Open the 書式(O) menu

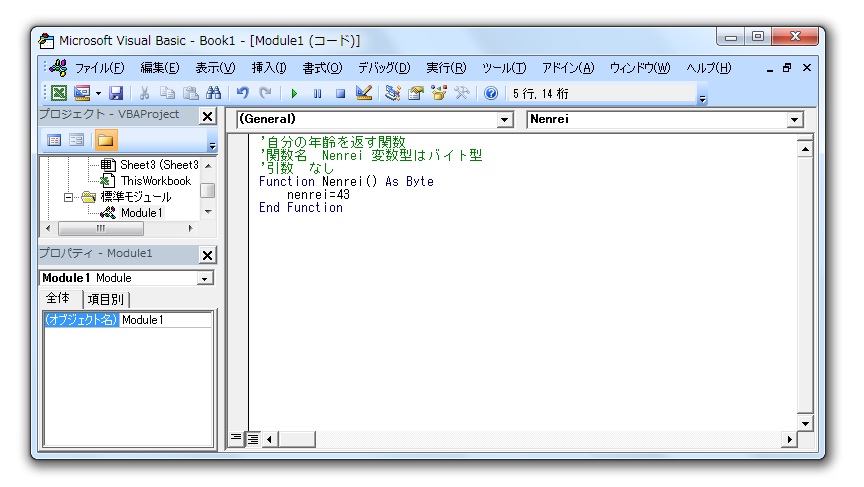pos(322,68)
